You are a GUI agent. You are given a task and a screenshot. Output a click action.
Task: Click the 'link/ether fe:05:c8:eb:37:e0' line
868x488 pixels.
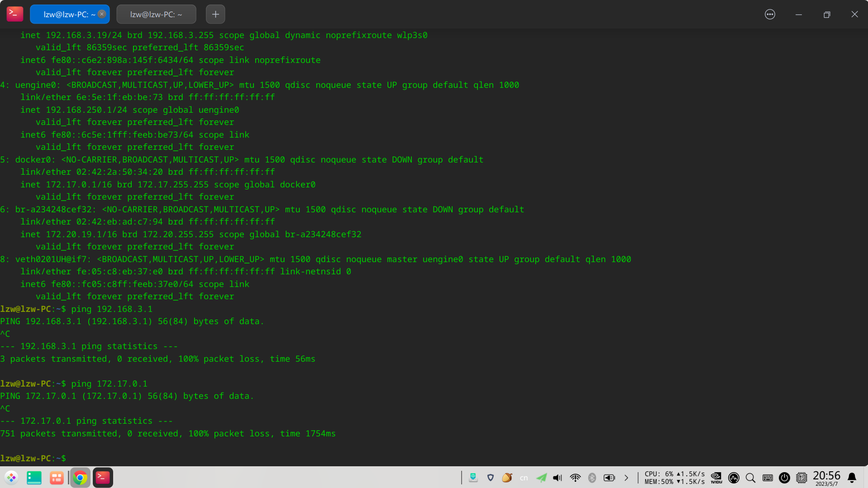186,272
